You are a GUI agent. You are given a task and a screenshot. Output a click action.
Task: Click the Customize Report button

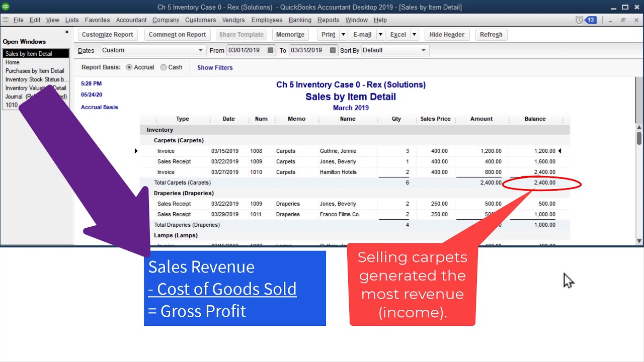point(108,35)
